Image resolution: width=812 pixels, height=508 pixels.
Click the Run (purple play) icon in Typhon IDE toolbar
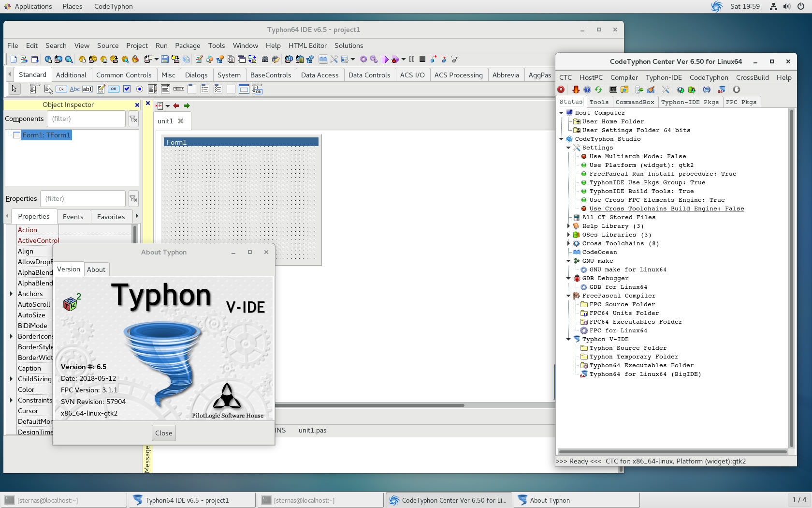[x=385, y=60]
